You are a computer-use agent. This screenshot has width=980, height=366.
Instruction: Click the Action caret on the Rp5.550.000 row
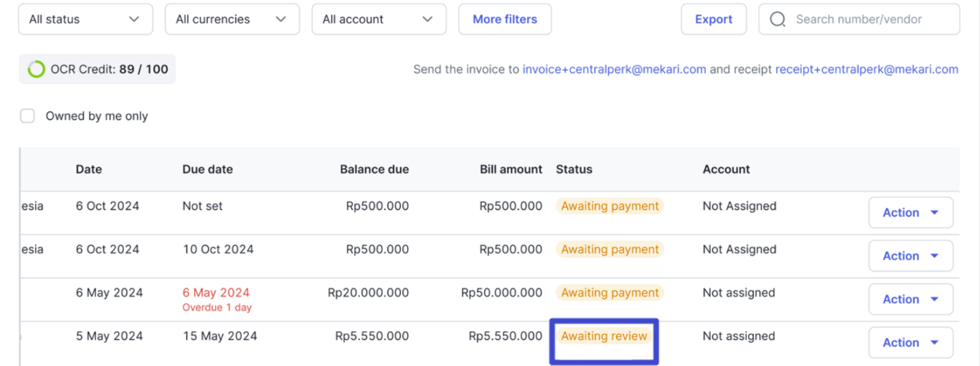[x=934, y=342]
